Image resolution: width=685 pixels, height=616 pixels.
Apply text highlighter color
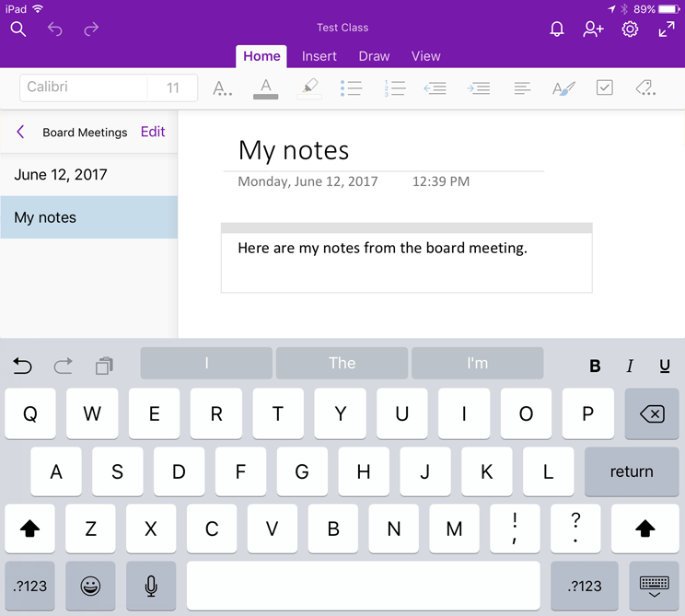coord(309,88)
